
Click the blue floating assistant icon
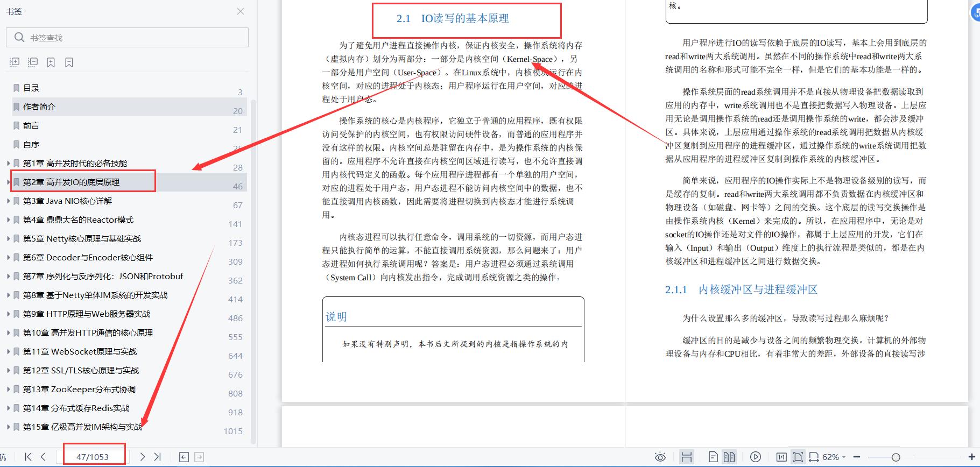pyautogui.click(x=975, y=13)
